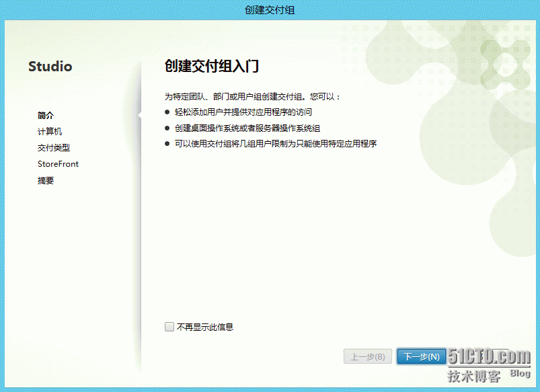Select the 简介 step in the sidebar
The width and height of the screenshot is (540, 392).
(46, 116)
